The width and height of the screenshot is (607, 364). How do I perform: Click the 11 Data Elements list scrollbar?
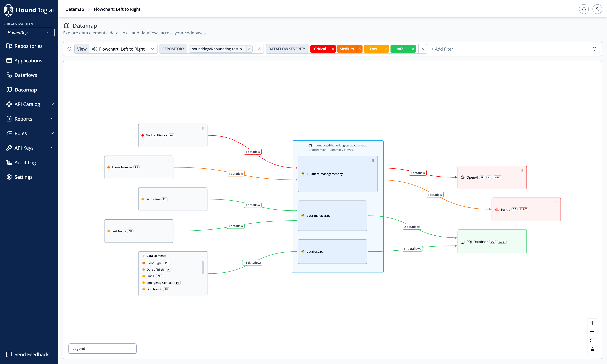point(203,267)
